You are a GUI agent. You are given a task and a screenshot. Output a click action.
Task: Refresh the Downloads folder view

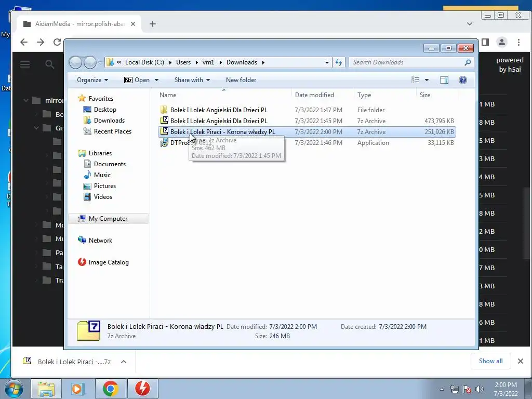[339, 62]
